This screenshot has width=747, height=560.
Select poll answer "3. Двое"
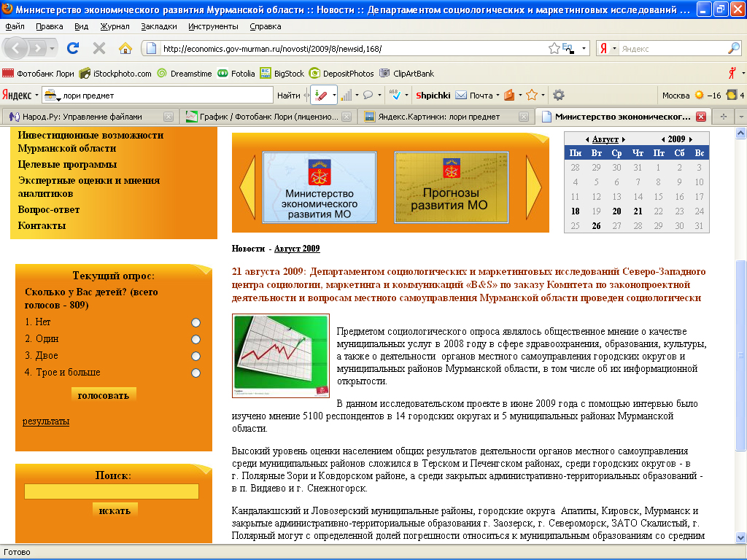click(196, 356)
